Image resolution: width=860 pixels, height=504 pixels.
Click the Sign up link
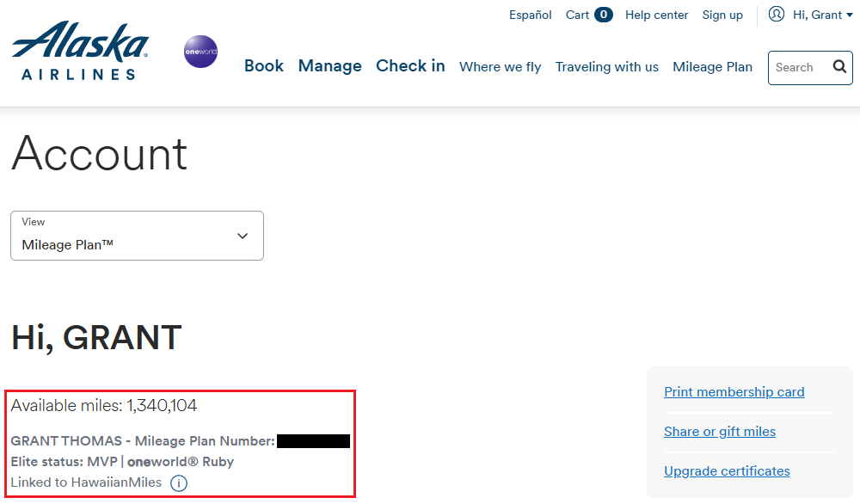(722, 15)
